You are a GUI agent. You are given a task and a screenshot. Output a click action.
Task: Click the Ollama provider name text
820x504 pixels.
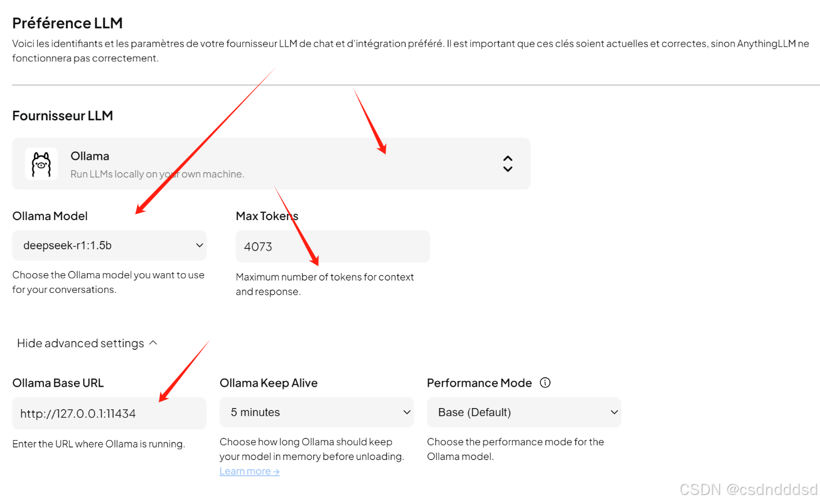(x=90, y=156)
